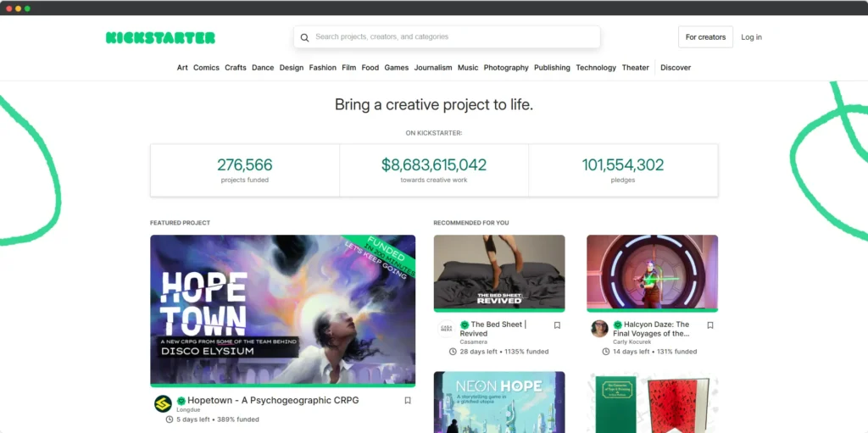
Task: Open the Technology category
Action: click(x=596, y=68)
